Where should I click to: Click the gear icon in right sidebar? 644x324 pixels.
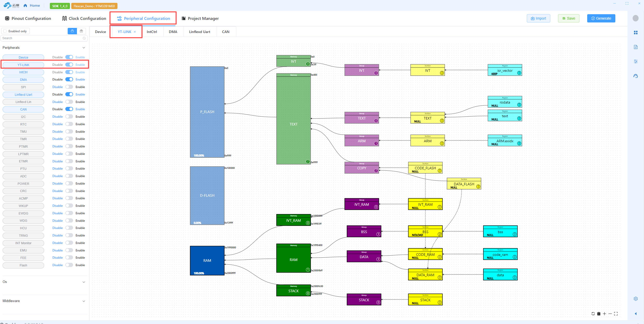pyautogui.click(x=636, y=299)
